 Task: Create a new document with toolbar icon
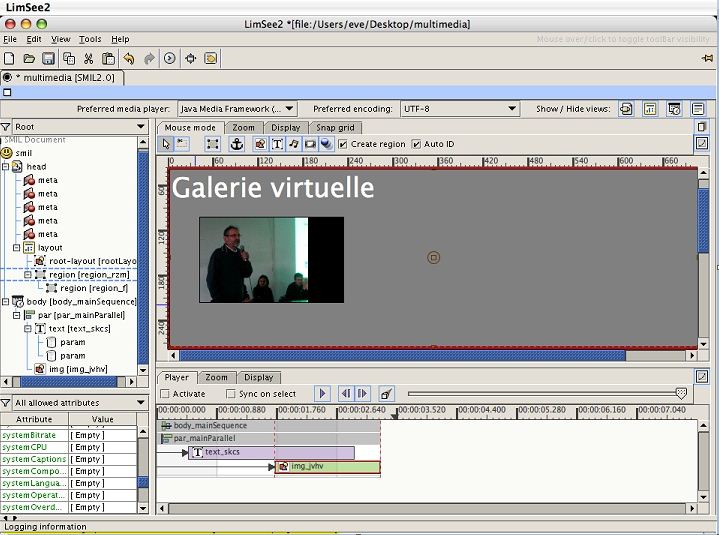[x=9, y=58]
